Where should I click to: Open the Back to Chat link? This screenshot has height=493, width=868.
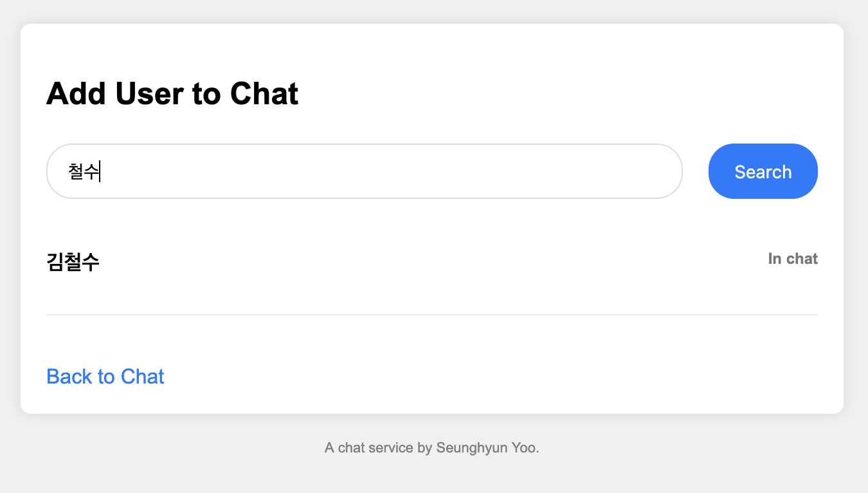(x=105, y=377)
